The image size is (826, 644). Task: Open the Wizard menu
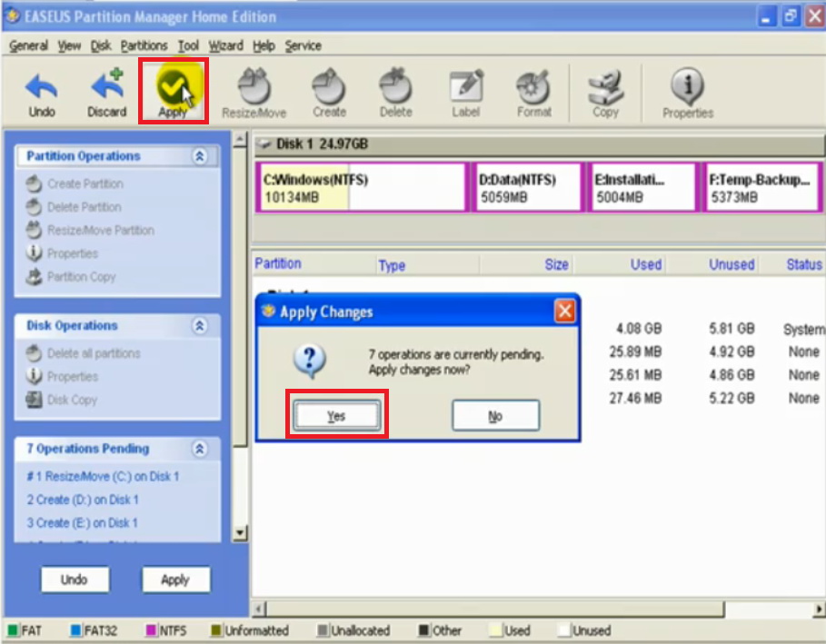(225, 45)
